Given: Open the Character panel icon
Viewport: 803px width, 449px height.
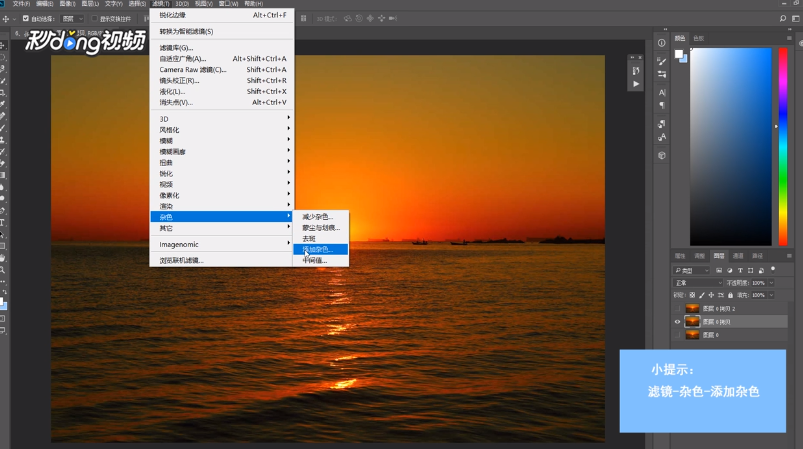Looking at the screenshot, I should pos(662,93).
